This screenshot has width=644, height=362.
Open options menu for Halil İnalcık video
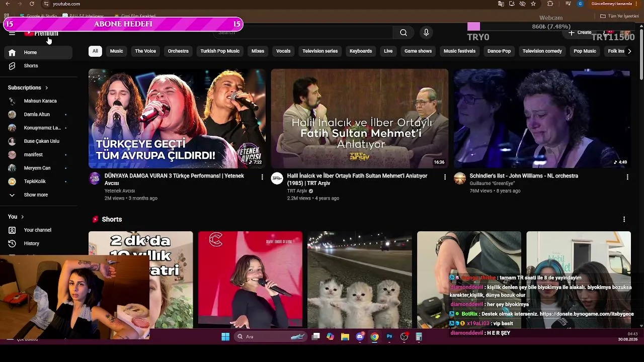(445, 177)
